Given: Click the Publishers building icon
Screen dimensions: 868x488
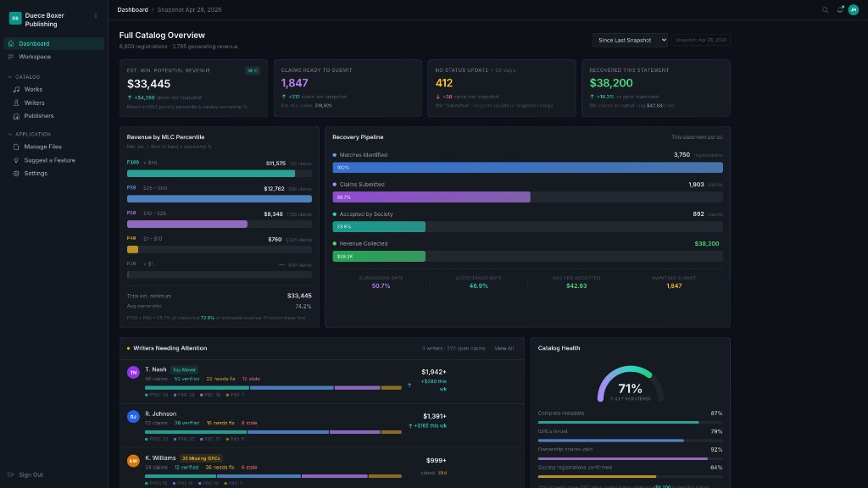Looking at the screenshot, I should point(16,116).
